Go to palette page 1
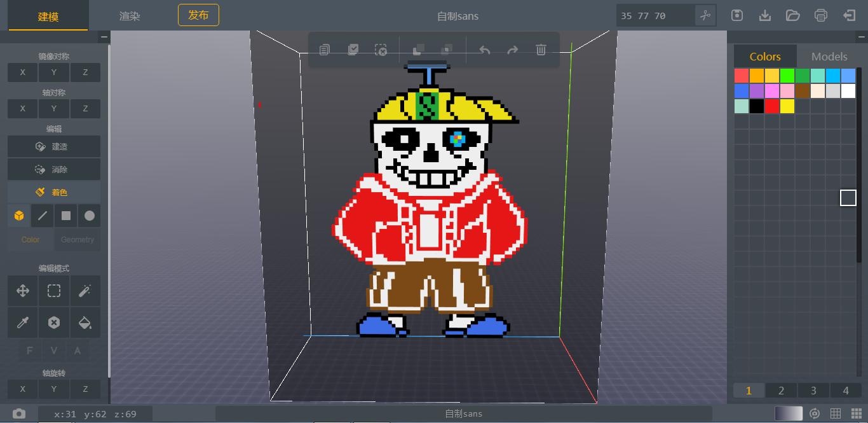Viewport: 868px width, 423px height. coord(749,391)
